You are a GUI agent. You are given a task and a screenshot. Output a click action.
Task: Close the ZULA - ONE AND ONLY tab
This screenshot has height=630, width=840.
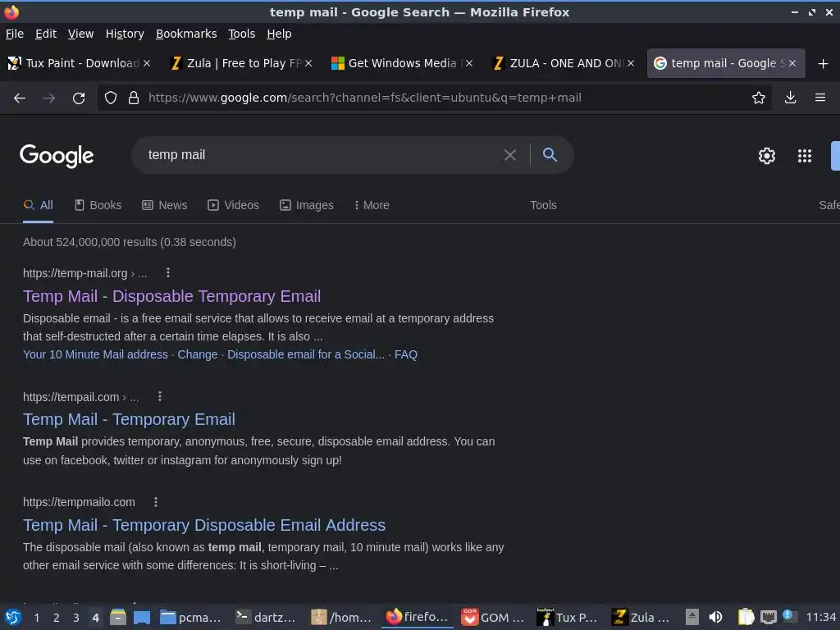[x=631, y=63]
